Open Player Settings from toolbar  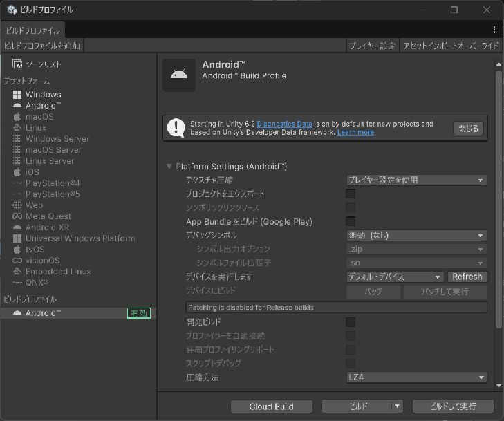tap(372, 46)
